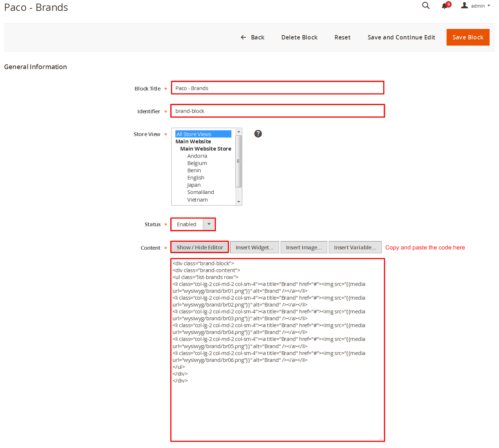Click the store view scrollbar thumb
This screenshot has width=499, height=448.
coord(239,161)
